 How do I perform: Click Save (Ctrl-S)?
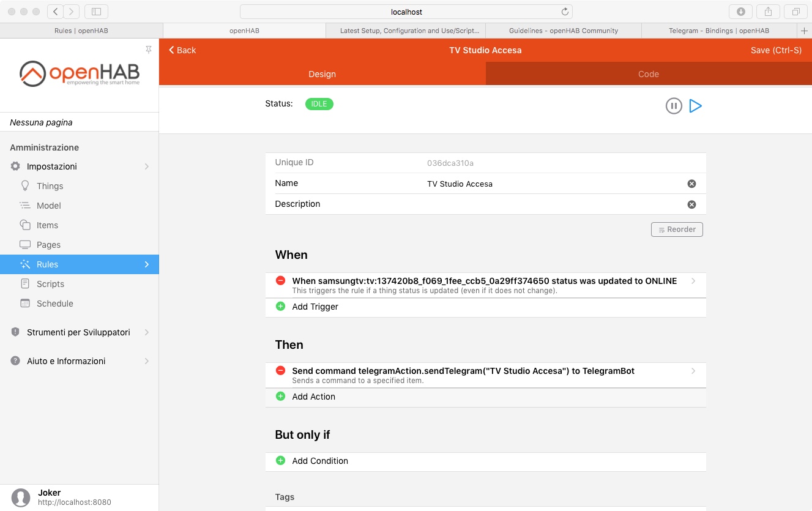pyautogui.click(x=776, y=50)
